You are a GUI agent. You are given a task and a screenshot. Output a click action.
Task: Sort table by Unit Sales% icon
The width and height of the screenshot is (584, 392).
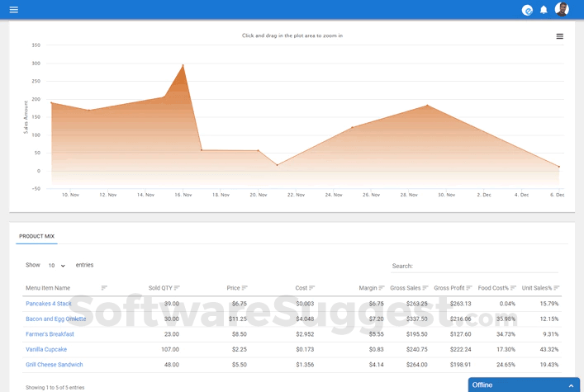click(x=557, y=288)
